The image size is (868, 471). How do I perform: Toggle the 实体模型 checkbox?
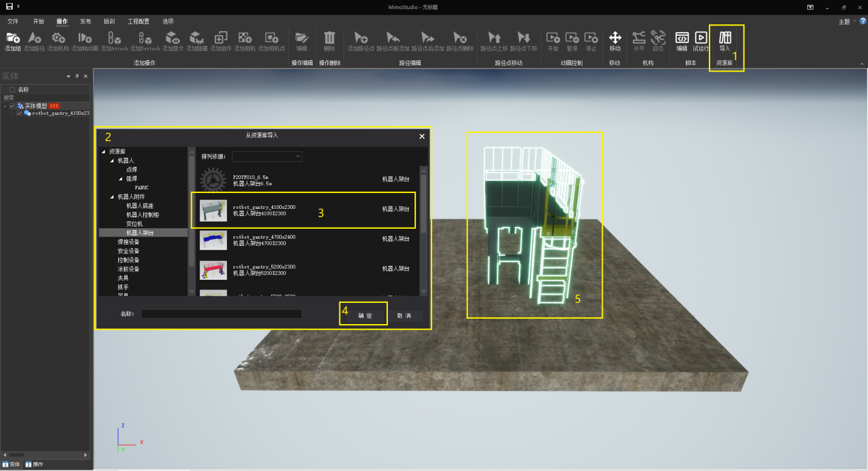pos(12,106)
